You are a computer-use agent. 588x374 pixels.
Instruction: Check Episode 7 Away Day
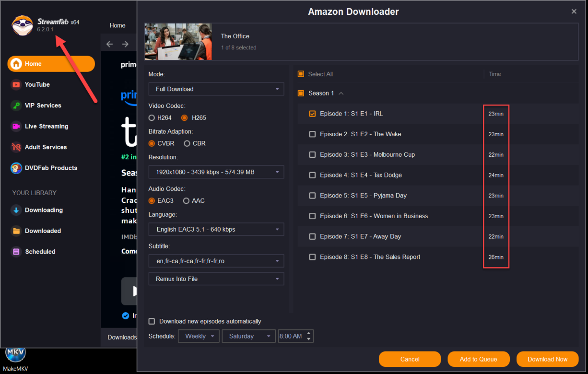[x=312, y=236]
